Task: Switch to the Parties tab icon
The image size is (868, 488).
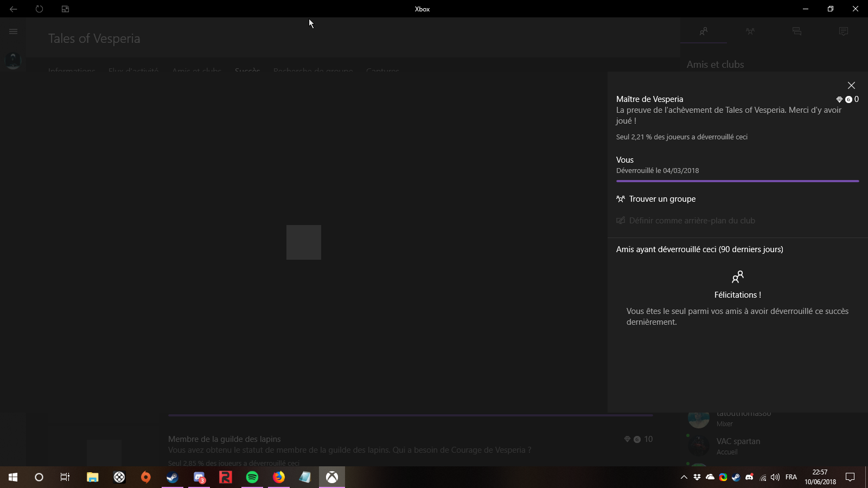Action: pos(750,31)
